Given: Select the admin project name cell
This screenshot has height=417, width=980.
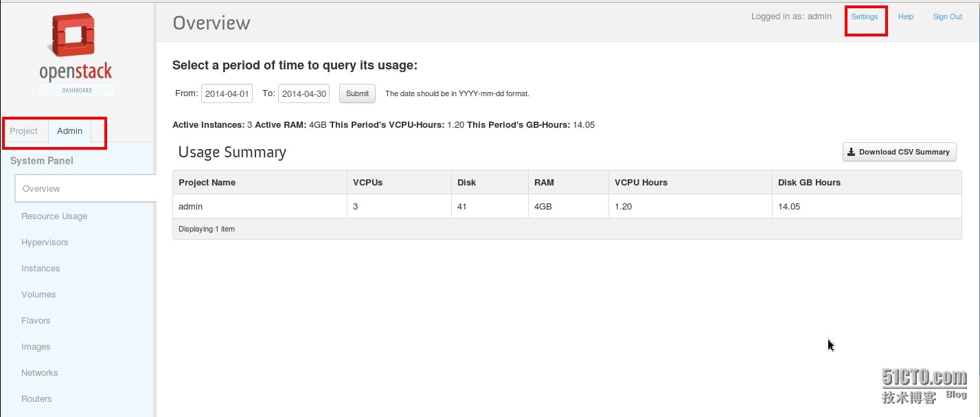Looking at the screenshot, I should pos(260,206).
